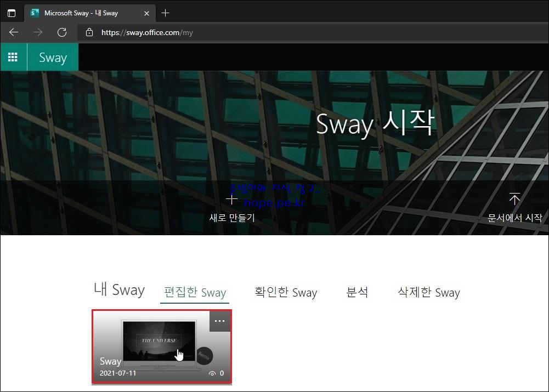Switch to the 편집한 Sway tab
Screen dimensions: 549x392
(x=195, y=292)
